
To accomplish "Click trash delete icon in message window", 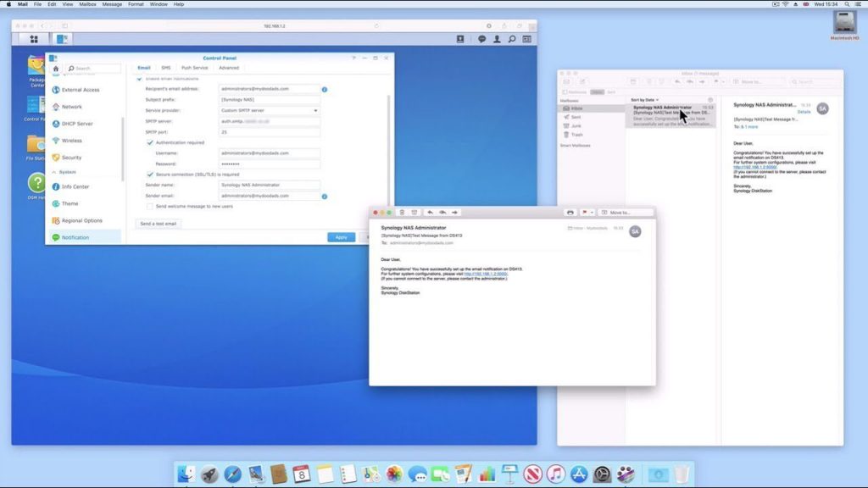I will pos(402,213).
